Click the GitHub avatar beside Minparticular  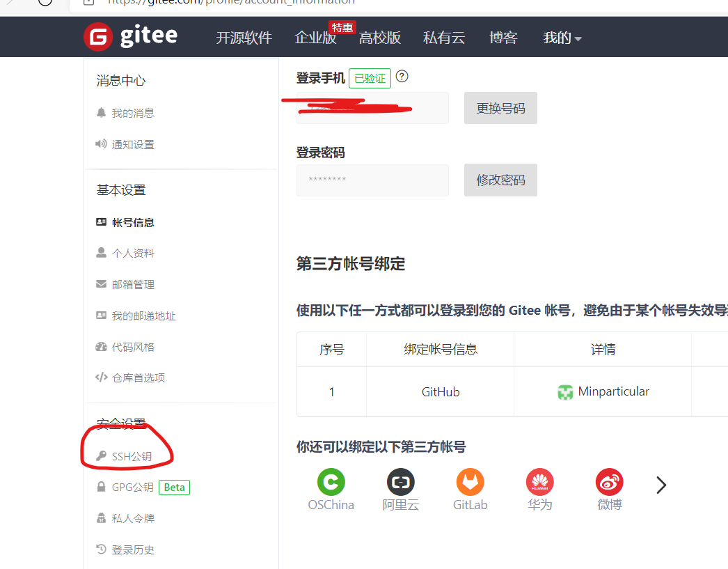[565, 391]
